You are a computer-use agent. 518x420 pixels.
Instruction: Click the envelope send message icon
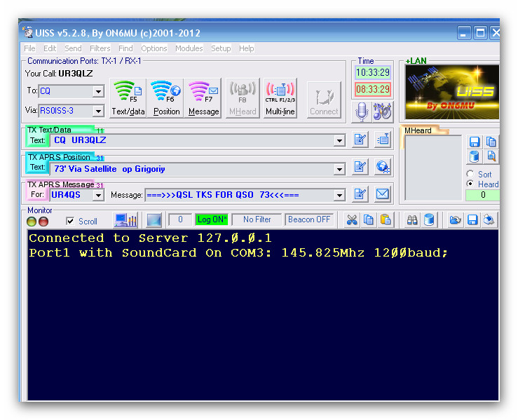(x=383, y=194)
